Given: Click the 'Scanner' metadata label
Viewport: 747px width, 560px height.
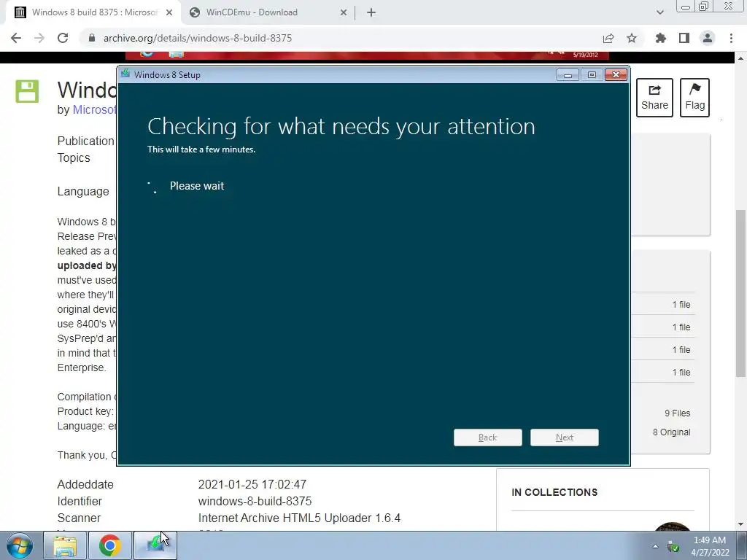Looking at the screenshot, I should coord(79,518).
